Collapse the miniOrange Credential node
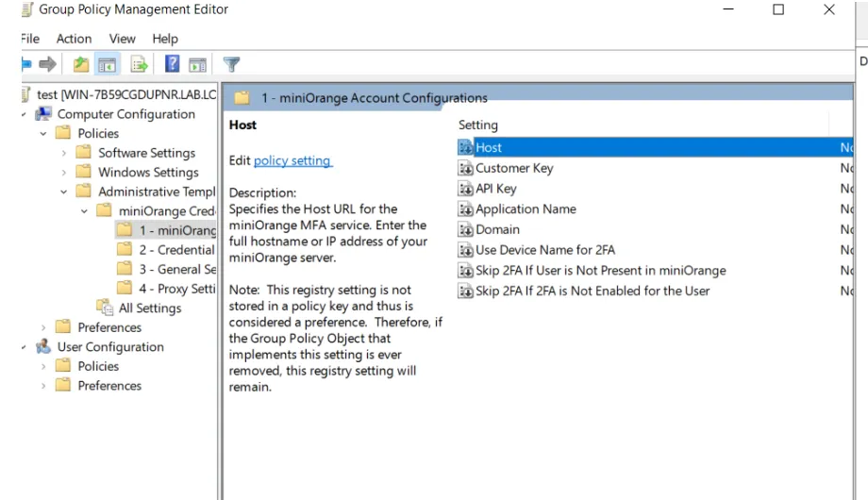This screenshot has width=868, height=500. pos(84,211)
